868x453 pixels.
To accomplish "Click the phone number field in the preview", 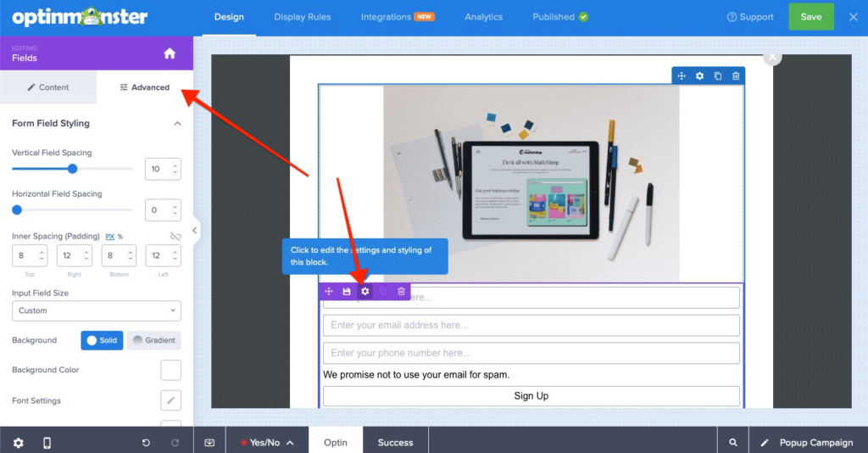I will point(531,353).
